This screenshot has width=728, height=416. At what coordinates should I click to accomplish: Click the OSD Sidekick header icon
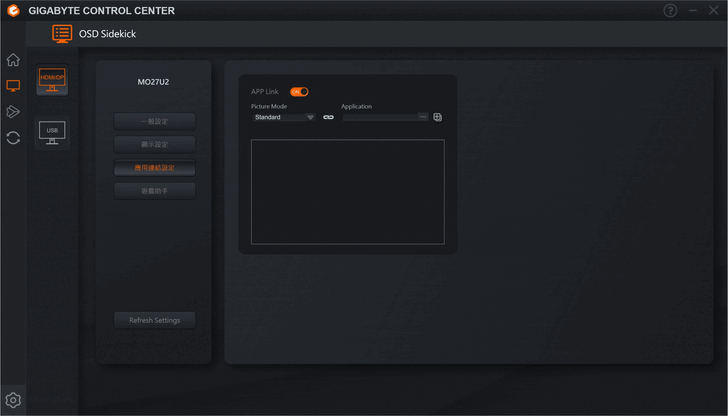(x=62, y=34)
